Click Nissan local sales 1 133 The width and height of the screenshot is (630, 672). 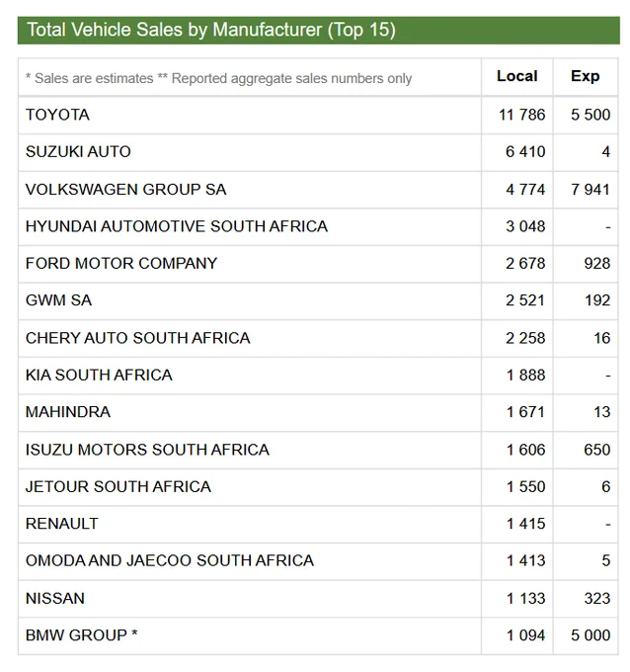tap(525, 598)
